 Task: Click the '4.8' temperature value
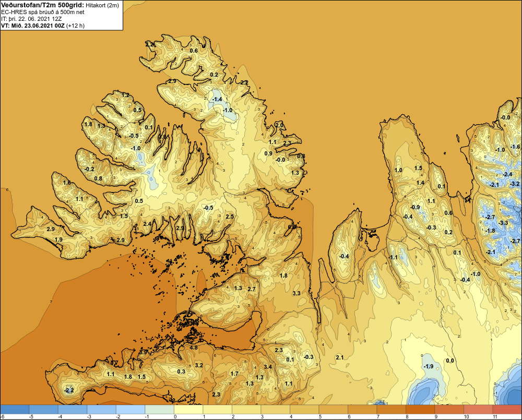[x=194, y=348]
